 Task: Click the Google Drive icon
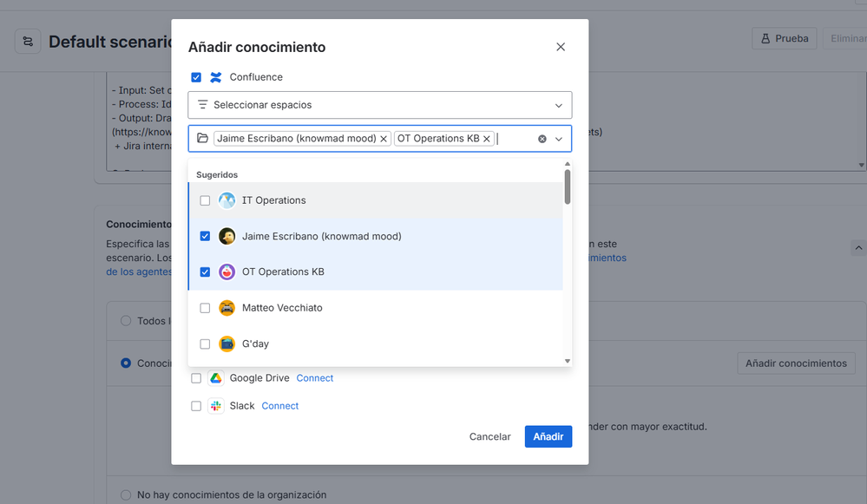tap(216, 377)
